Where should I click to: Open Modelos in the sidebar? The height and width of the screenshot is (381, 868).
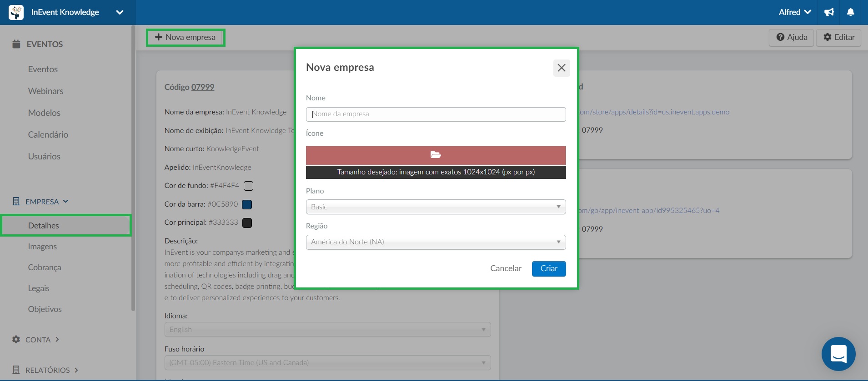(44, 113)
